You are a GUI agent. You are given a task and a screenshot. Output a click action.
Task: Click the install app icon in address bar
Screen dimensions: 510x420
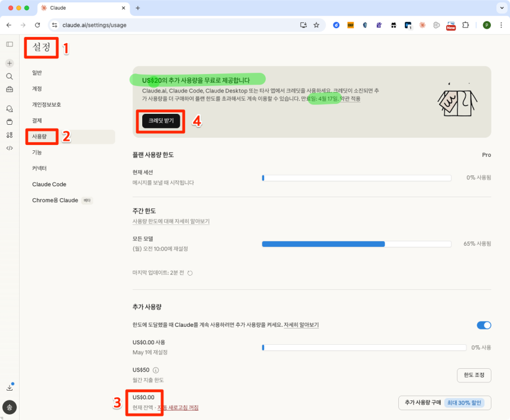(303, 25)
